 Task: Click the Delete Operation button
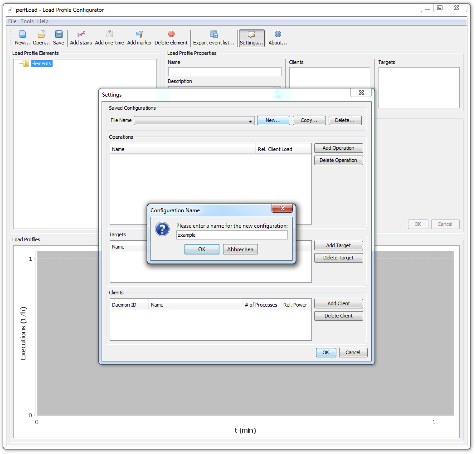click(x=338, y=161)
